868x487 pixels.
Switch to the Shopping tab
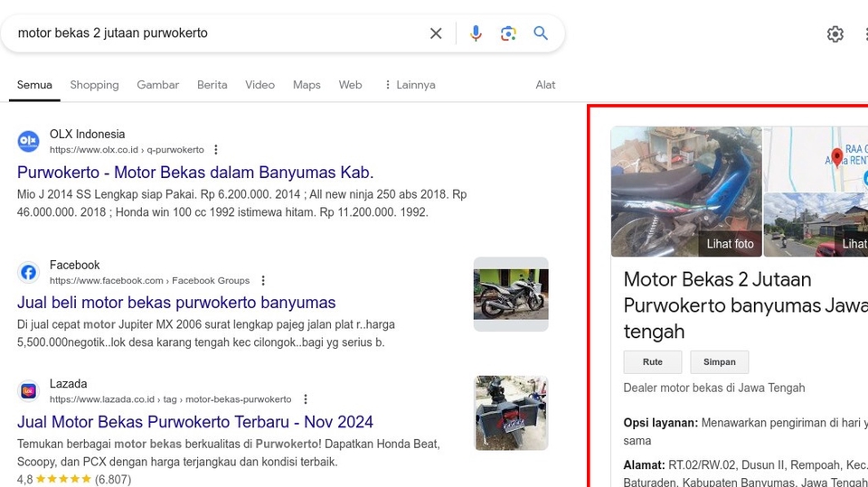point(94,85)
